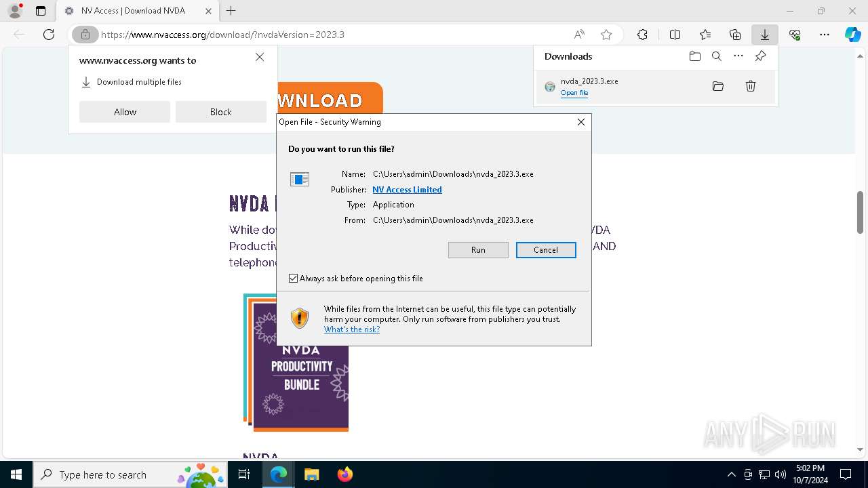The image size is (868, 488).
Task: Dismiss the download permission prompt
Action: (260, 57)
